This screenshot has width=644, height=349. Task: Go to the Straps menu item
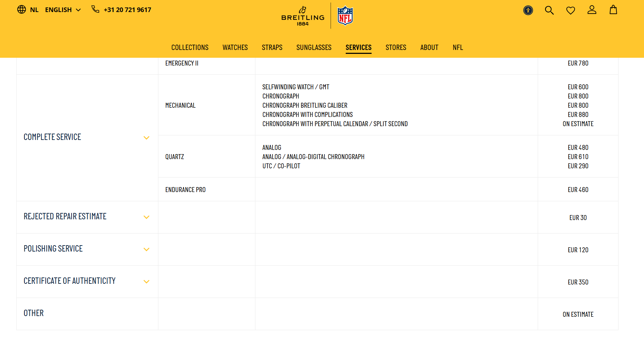tap(272, 47)
